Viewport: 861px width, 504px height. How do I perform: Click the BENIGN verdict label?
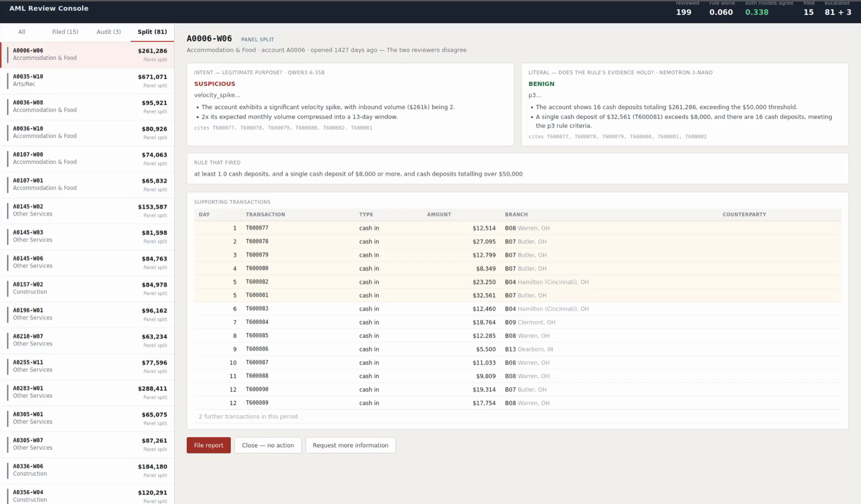click(x=541, y=84)
